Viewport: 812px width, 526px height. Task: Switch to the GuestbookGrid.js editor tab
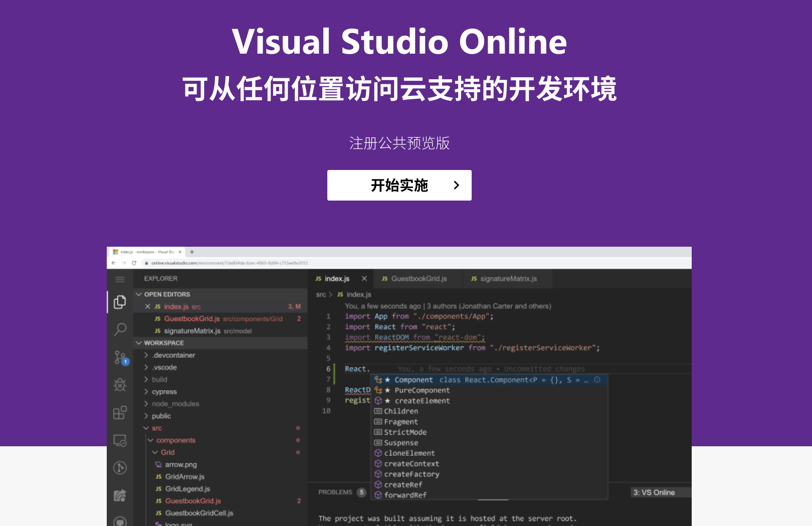[x=418, y=279]
